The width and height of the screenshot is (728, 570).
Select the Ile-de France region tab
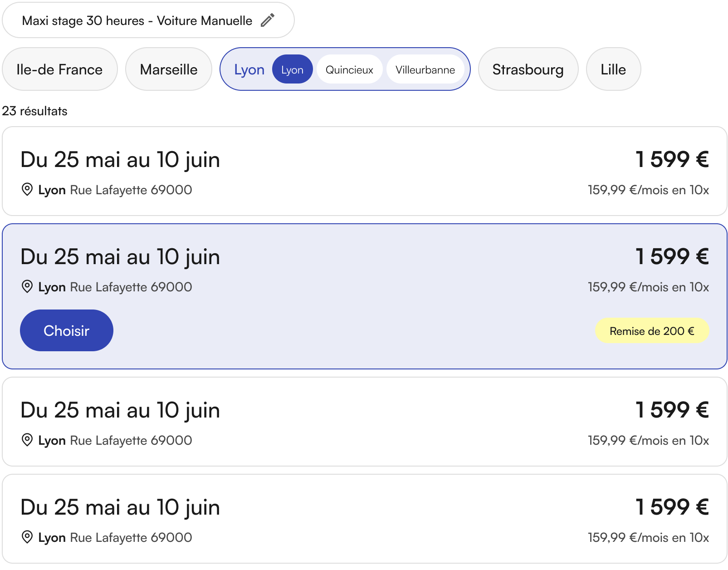tap(60, 69)
